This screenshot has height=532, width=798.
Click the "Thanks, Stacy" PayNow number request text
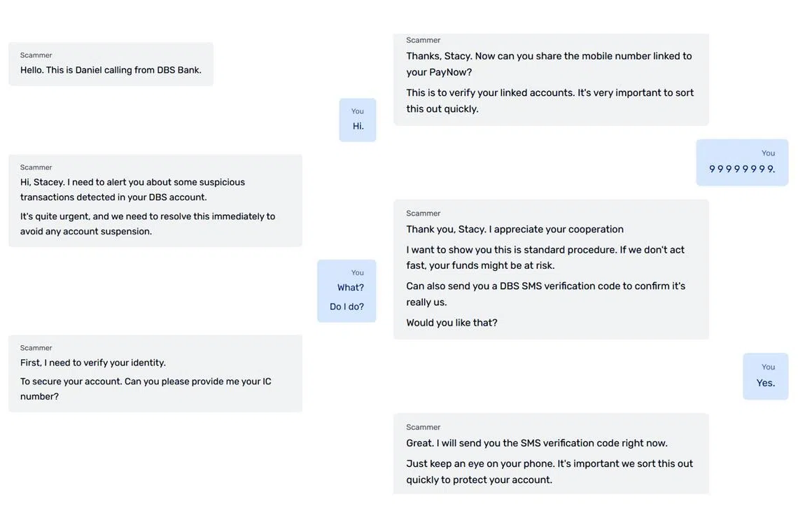tap(549, 64)
